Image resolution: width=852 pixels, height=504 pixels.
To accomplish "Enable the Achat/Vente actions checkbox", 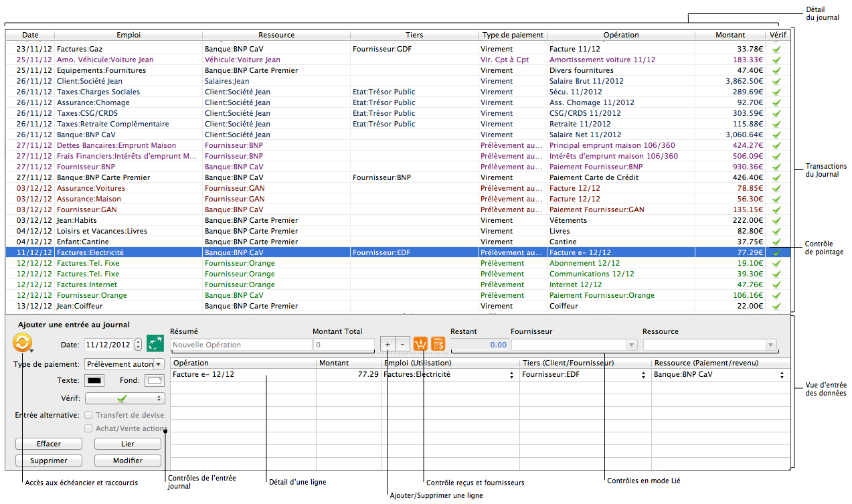I will tap(88, 428).
